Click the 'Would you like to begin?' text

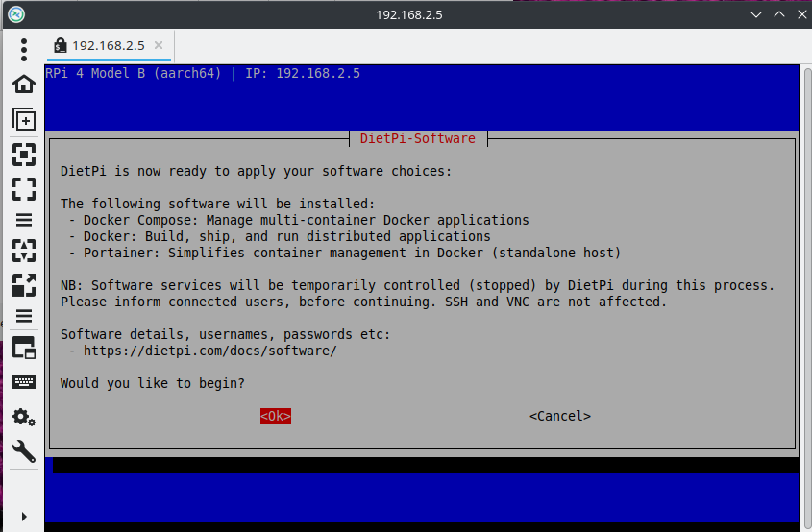tap(152, 383)
